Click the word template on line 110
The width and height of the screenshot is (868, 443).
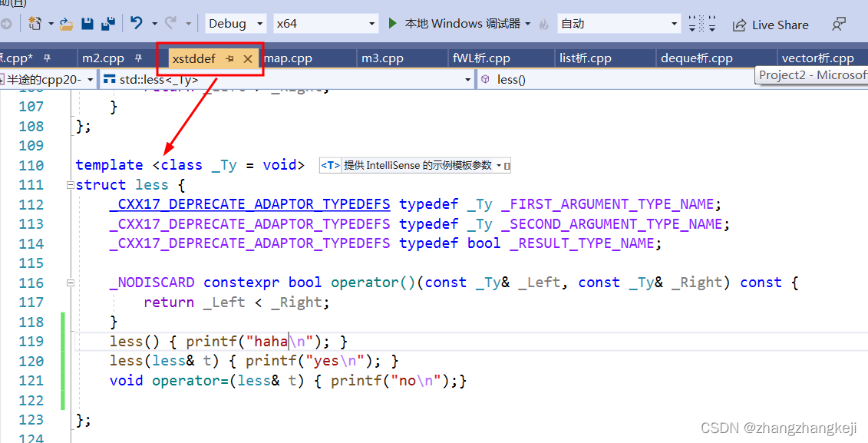tap(109, 165)
